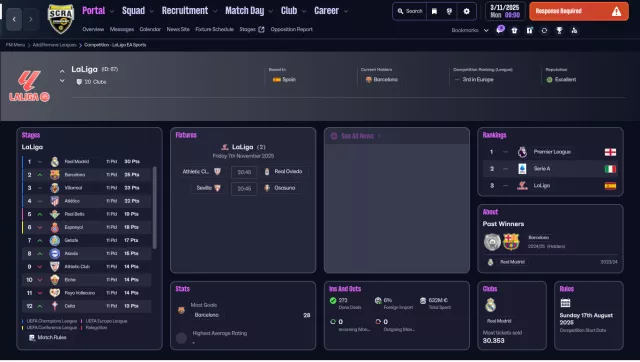Screen dimensions: 640x362
Task: Click the calendar icon in Rules panel
Action: [x=565, y=302]
